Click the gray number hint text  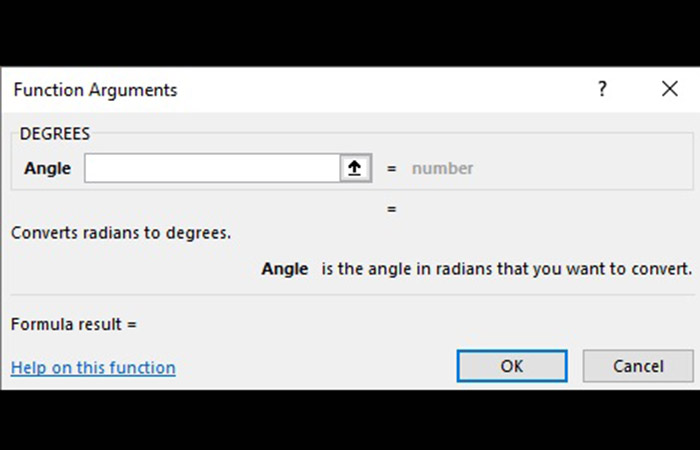(x=443, y=168)
